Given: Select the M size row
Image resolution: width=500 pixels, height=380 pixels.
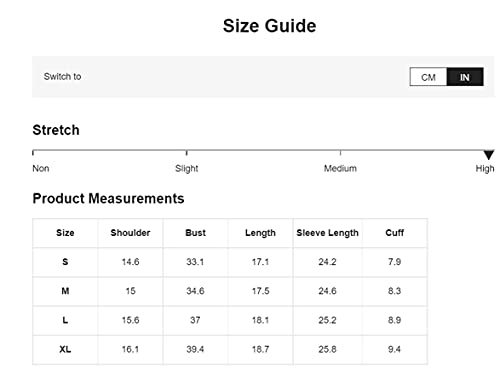Looking at the screenshot, I should click(x=230, y=291).
